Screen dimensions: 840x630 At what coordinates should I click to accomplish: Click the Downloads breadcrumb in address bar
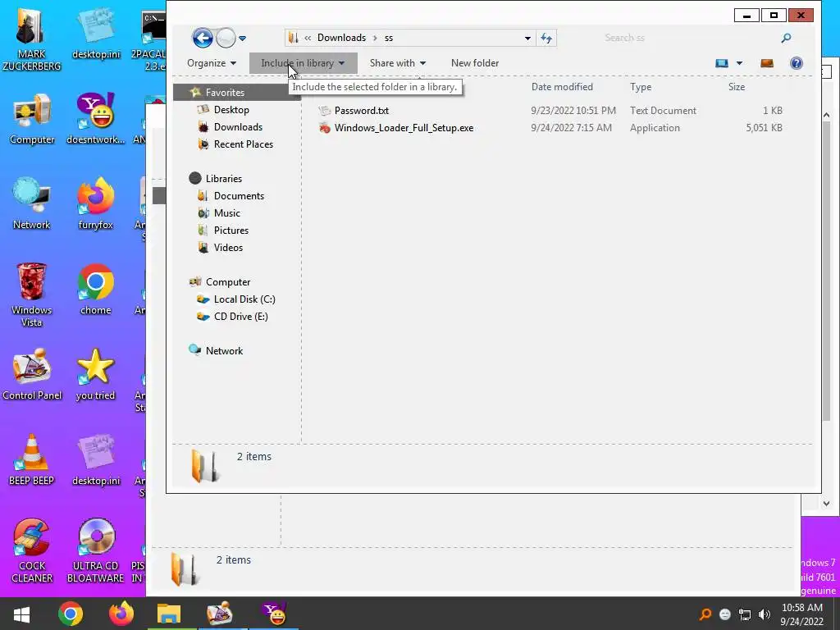[x=341, y=38]
